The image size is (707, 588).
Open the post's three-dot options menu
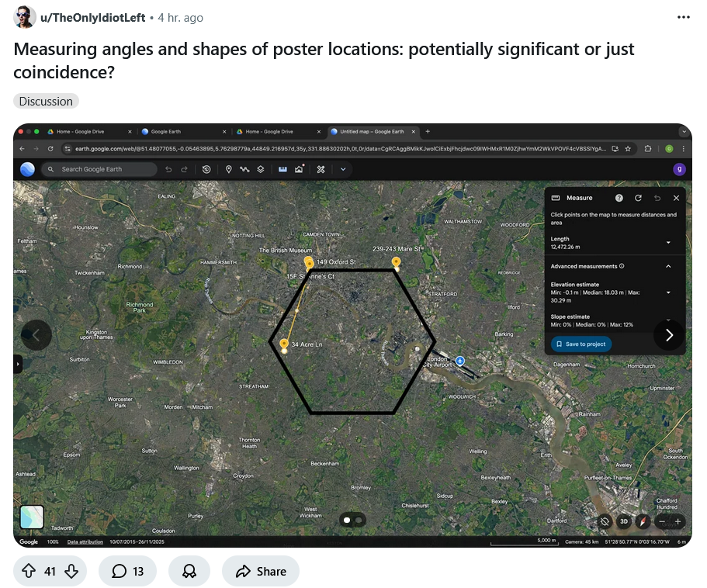pos(683,17)
